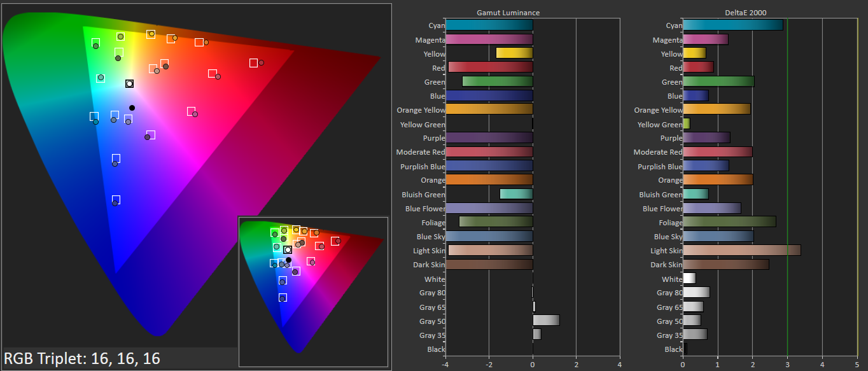Click Orange Yellow bar in DeltaE 2000 chart

(x=716, y=110)
